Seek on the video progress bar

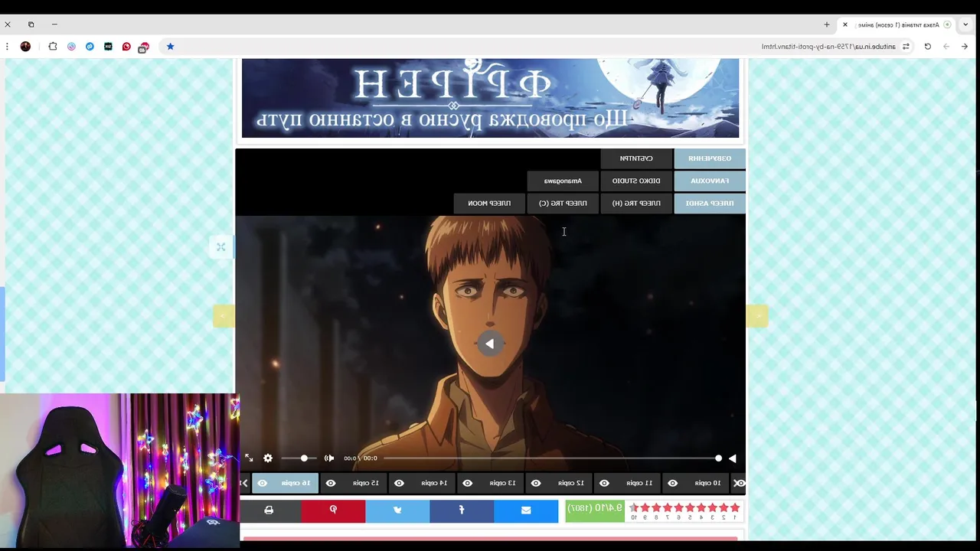point(551,458)
